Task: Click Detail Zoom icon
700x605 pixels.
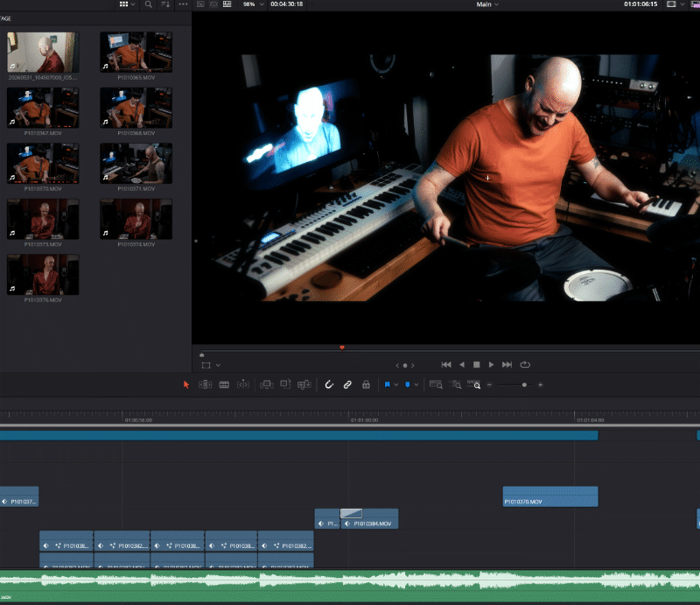Action: (455, 384)
